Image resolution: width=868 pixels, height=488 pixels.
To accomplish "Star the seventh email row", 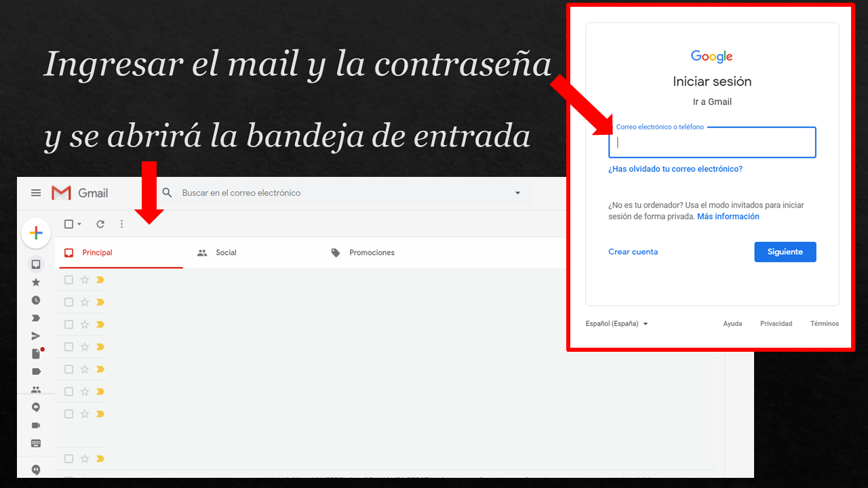I will coord(85,414).
